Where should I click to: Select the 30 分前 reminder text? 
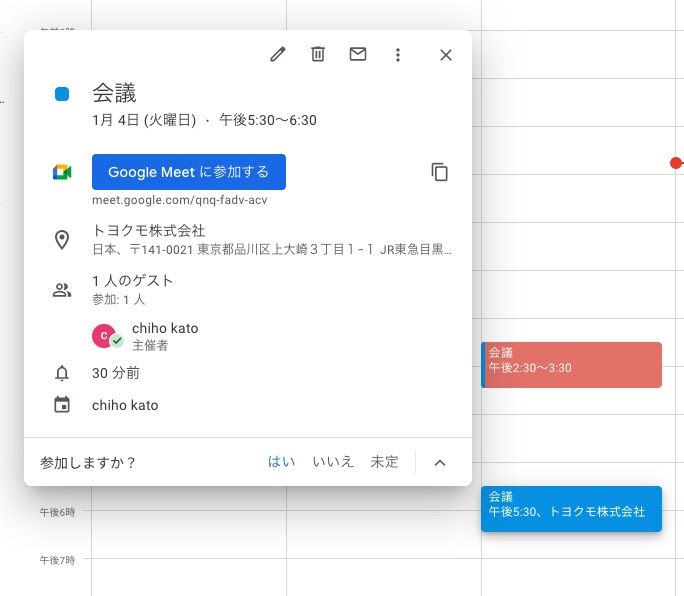coord(116,373)
